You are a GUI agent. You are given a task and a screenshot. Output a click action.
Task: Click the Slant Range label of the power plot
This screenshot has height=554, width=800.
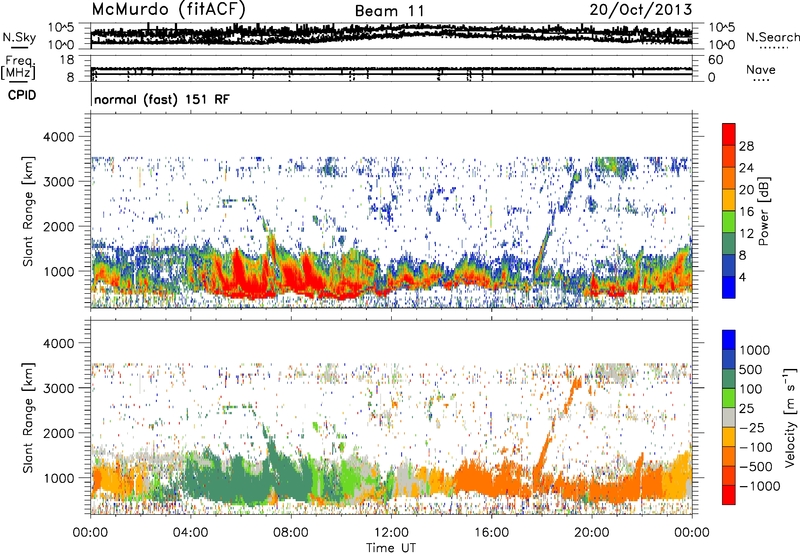(28, 211)
